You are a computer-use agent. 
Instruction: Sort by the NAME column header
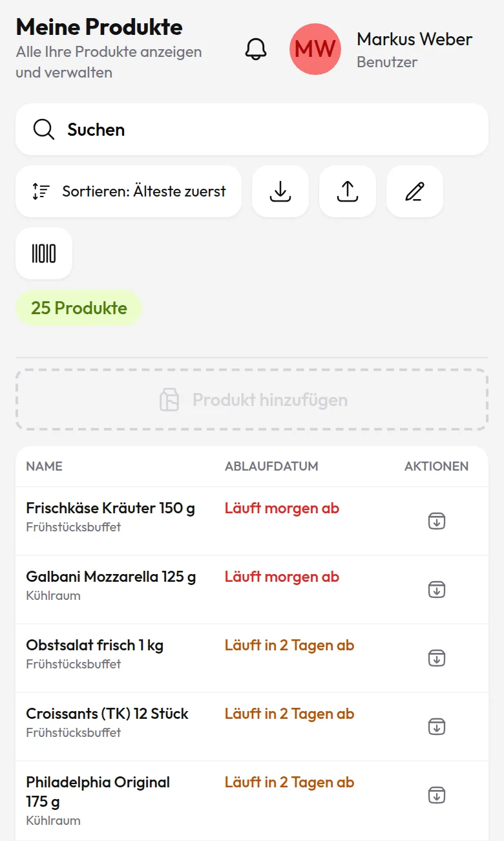[44, 466]
